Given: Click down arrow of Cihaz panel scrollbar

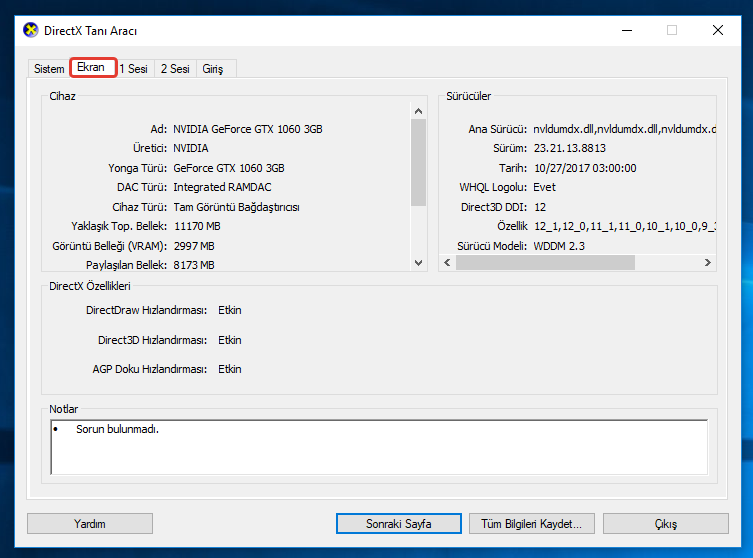Looking at the screenshot, I should tap(419, 263).
